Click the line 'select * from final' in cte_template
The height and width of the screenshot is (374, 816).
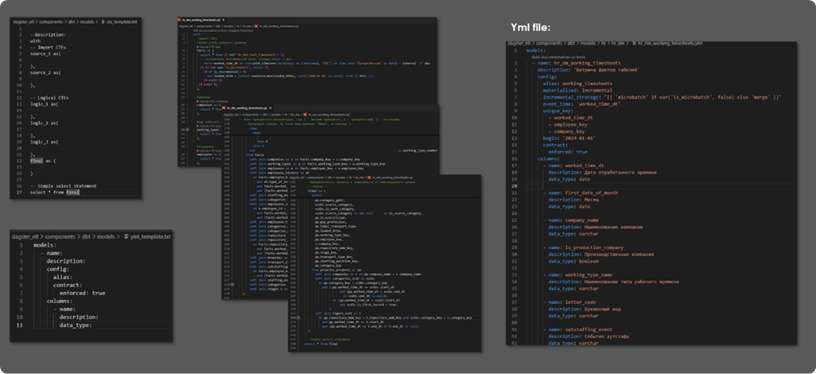click(55, 192)
